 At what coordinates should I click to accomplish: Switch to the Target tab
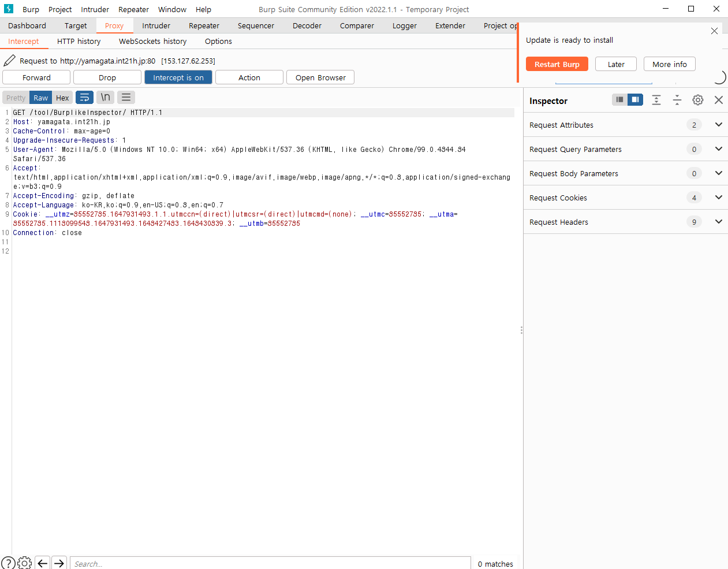click(76, 25)
